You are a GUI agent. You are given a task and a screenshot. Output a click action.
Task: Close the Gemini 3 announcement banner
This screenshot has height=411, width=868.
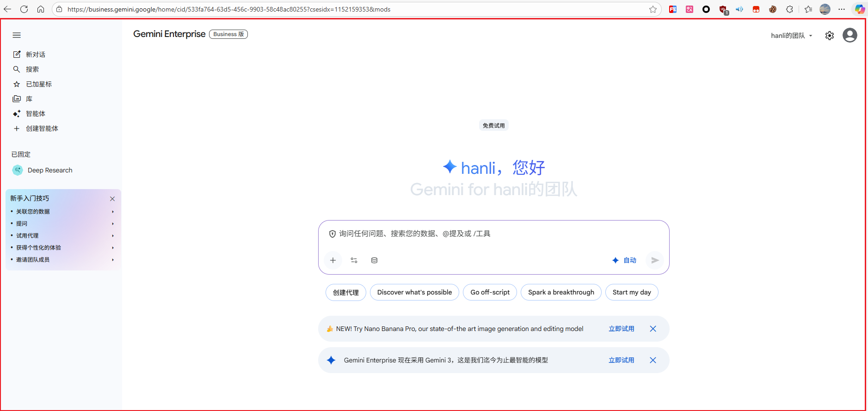(x=653, y=360)
